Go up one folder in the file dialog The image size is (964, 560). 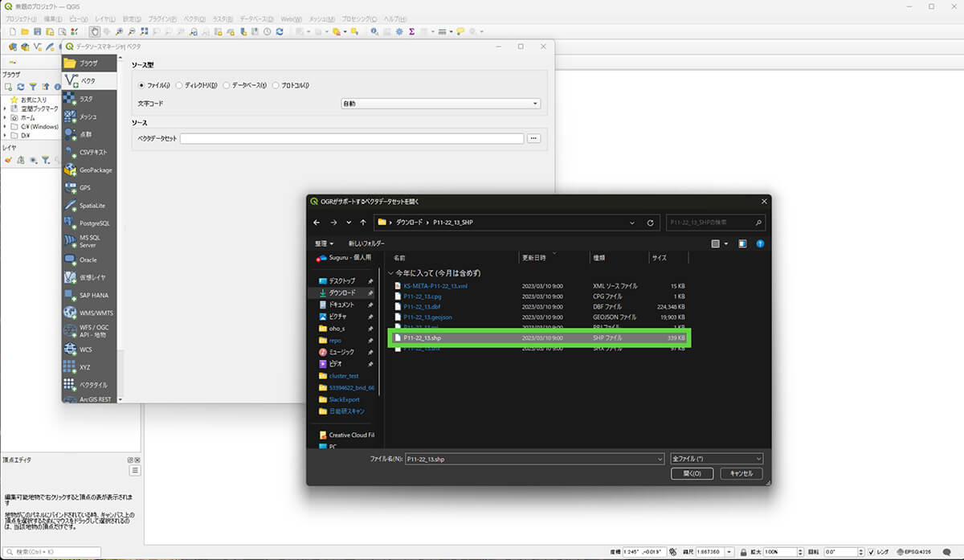point(364,223)
